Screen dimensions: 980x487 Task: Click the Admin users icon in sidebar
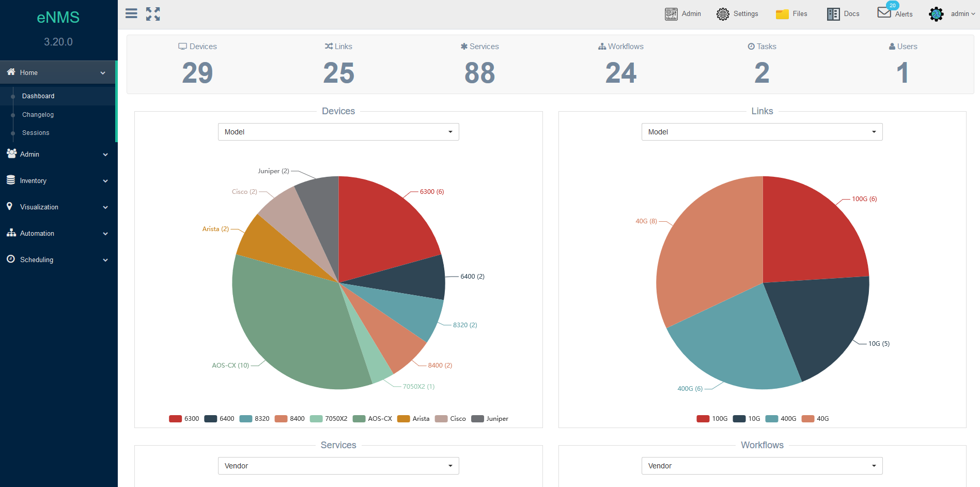[x=11, y=153]
